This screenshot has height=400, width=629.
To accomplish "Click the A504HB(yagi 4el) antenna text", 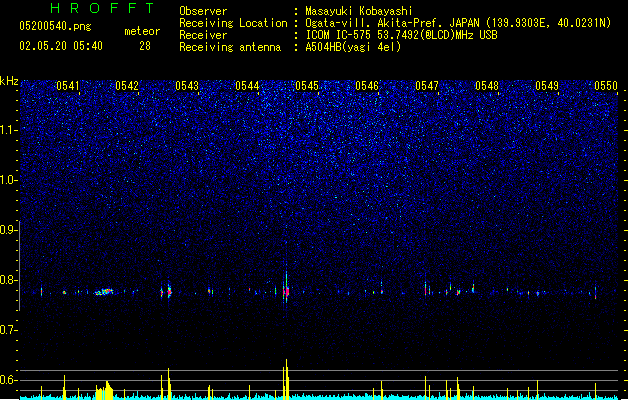I will (353, 47).
